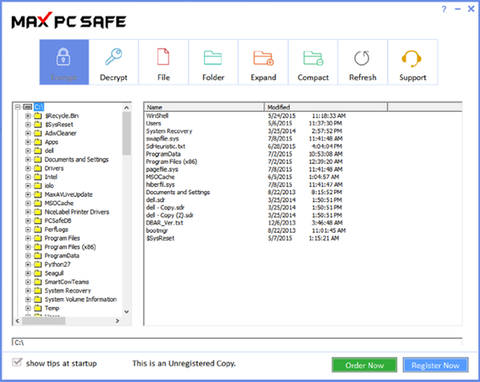This screenshot has width=480, height=382.
Task: Open the Decrypt key tool
Action: point(114,57)
